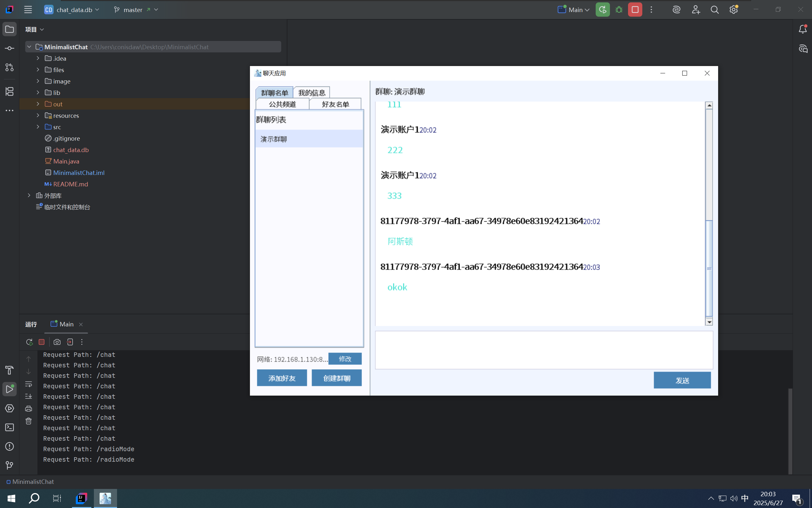
Task: Take thread dump with camera icon
Action: tap(57, 342)
